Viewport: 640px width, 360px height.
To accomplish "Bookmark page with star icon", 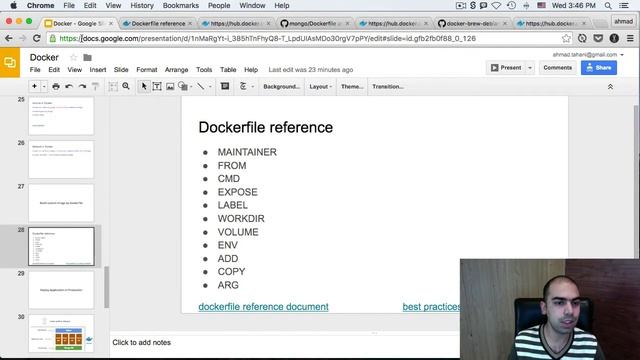I will click(566, 38).
